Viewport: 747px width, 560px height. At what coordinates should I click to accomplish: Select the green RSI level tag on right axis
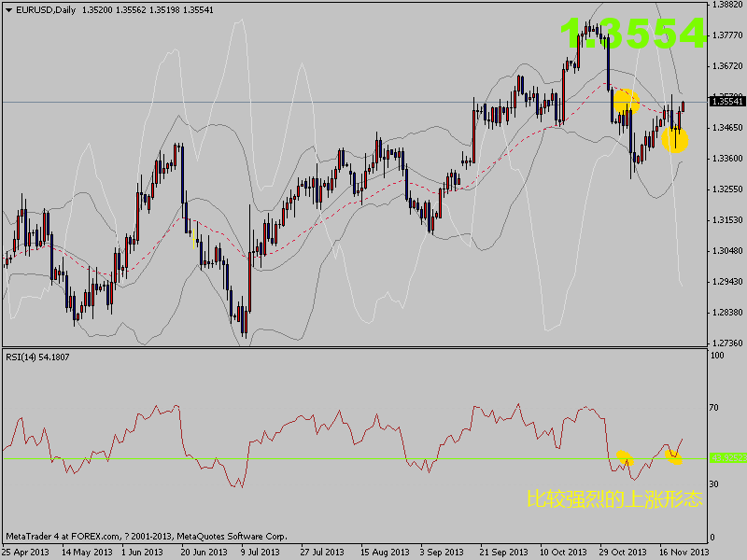(728, 458)
